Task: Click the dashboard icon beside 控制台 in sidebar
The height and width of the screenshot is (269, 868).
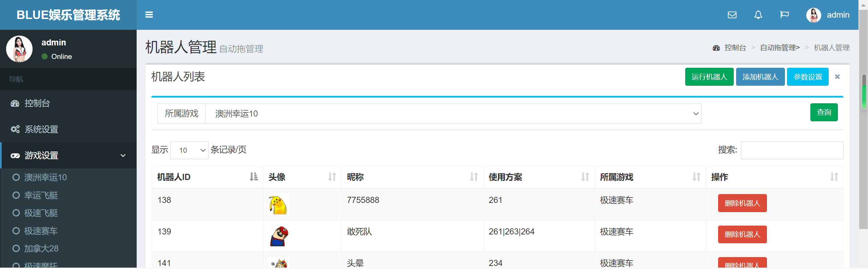Action: click(15, 103)
